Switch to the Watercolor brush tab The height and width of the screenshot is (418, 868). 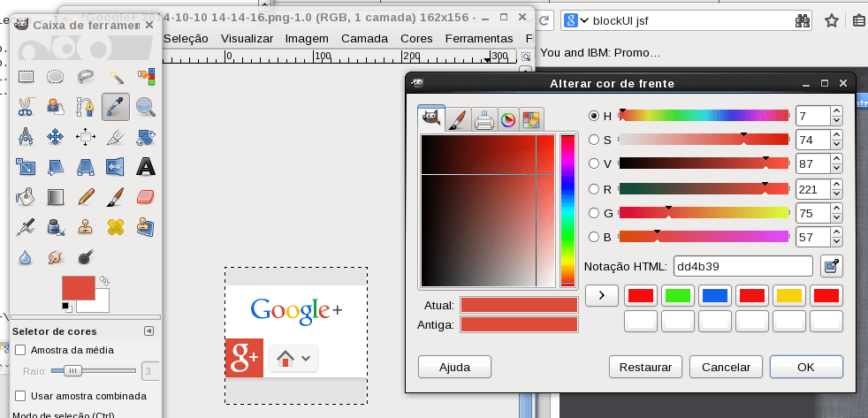pyautogui.click(x=459, y=119)
